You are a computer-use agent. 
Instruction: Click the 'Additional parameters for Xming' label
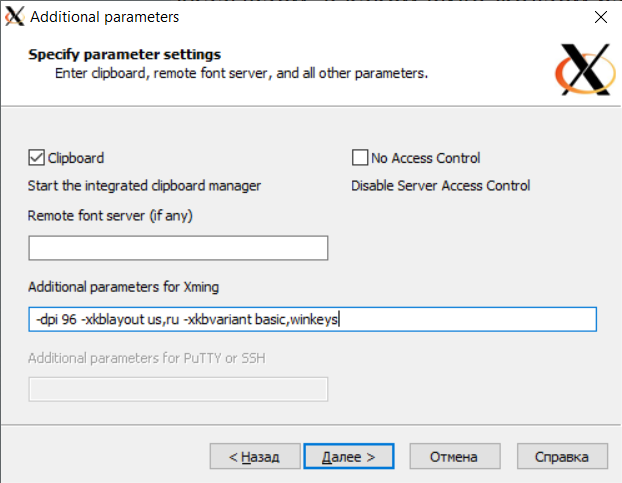pyautogui.click(x=123, y=287)
